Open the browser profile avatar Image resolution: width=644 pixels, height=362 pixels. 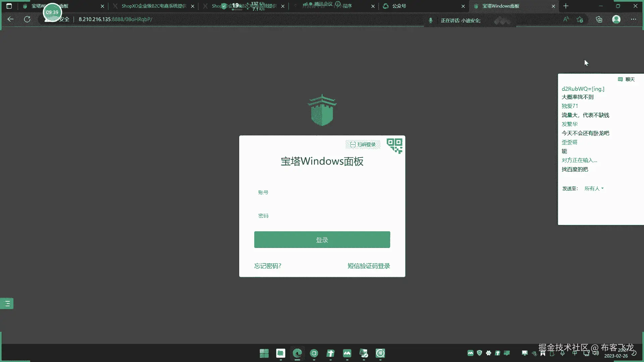pyautogui.click(x=616, y=19)
